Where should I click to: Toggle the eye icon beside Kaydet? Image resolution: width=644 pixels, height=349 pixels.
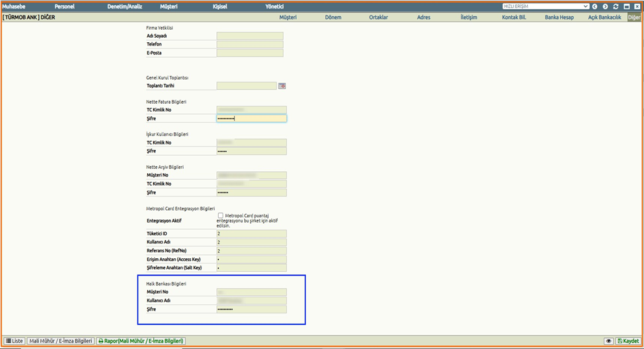tap(608, 341)
